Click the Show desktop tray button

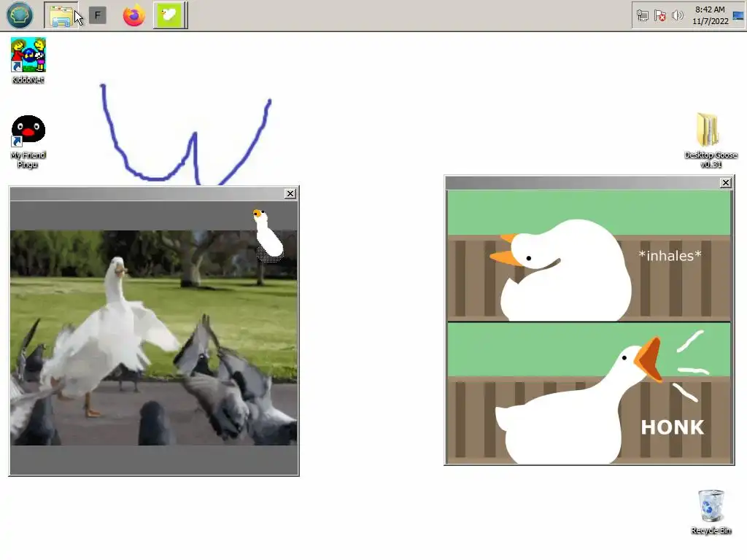click(738, 16)
